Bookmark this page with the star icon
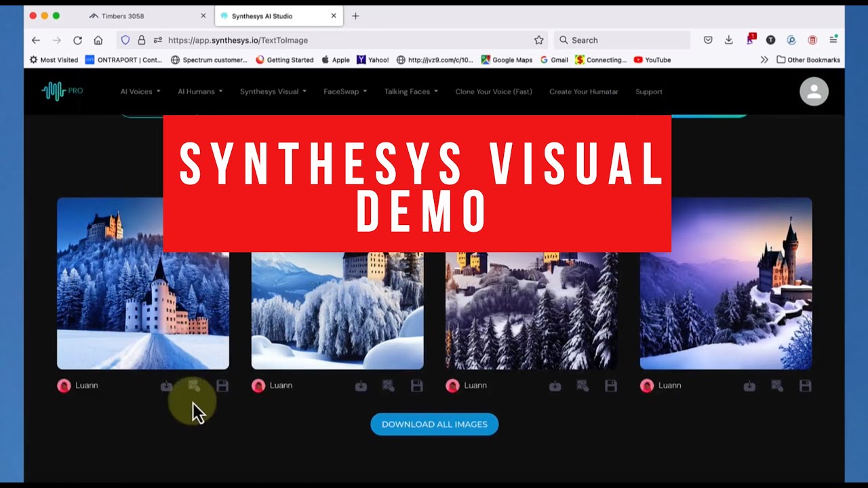This screenshot has width=868, height=488. click(539, 40)
